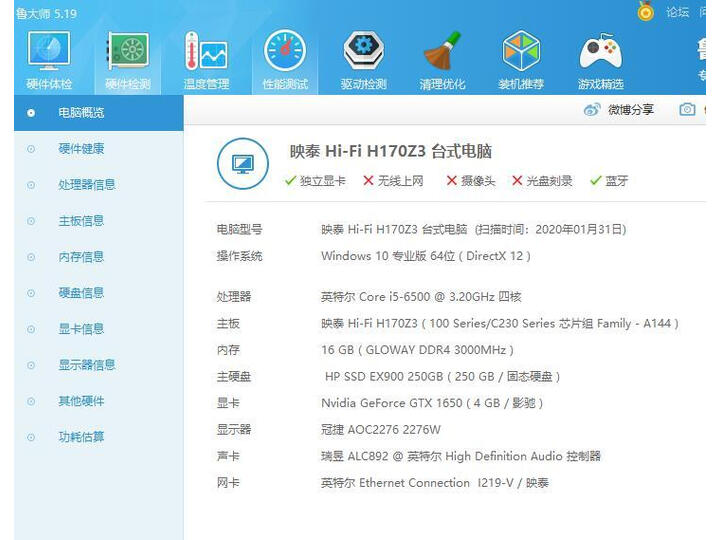Click Windows 10 专业版 64位 text
The image size is (720, 540).
click(388, 256)
